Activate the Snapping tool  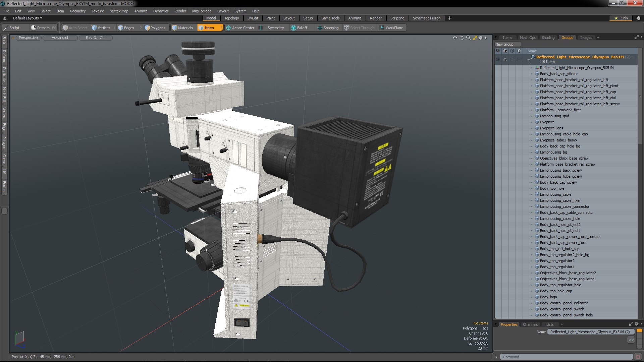click(x=328, y=28)
